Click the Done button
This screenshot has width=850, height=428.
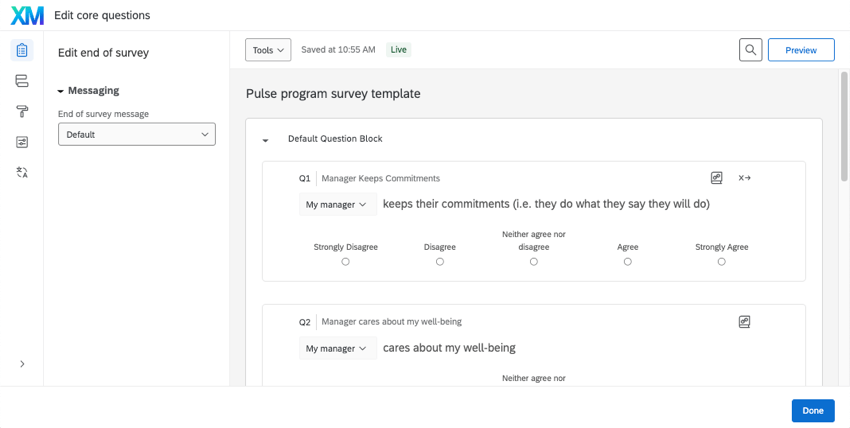[813, 411]
